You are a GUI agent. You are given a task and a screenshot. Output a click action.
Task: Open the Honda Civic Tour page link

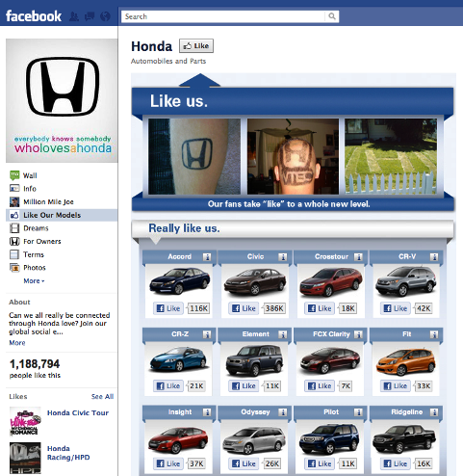tap(78, 413)
